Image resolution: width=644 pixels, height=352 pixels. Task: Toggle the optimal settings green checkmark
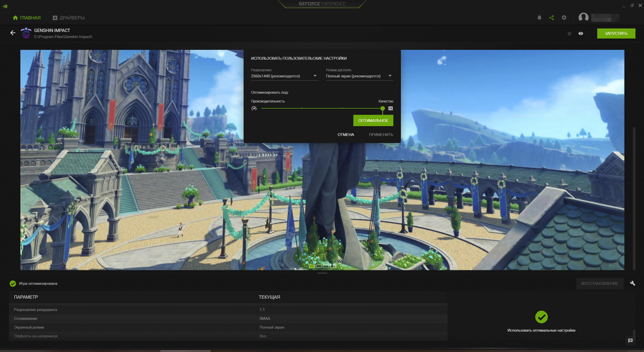(x=541, y=317)
